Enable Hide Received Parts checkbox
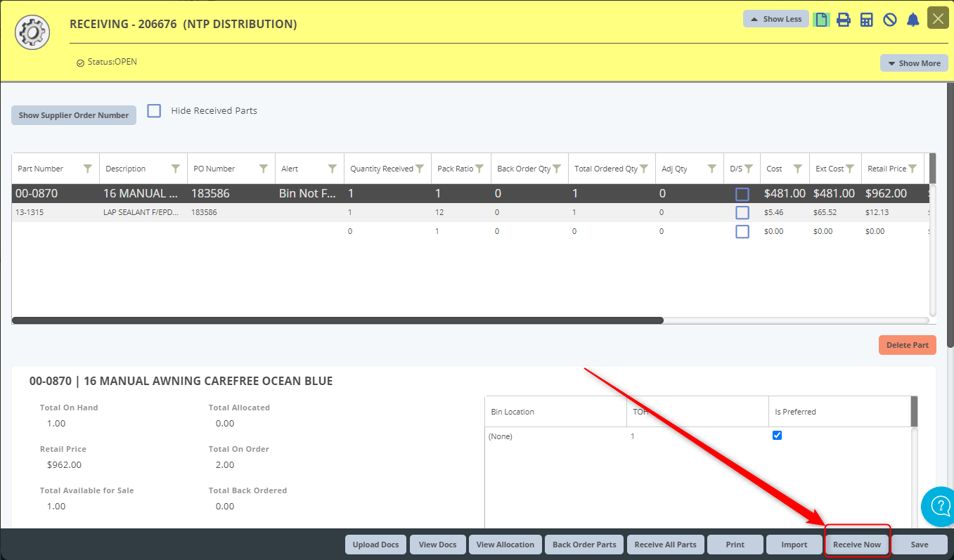The image size is (954, 560). 154,111
